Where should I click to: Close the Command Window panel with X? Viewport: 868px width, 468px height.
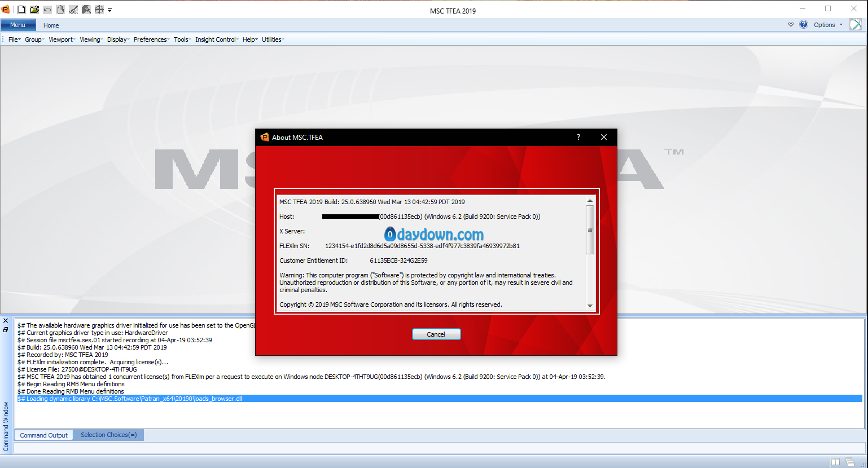6,321
